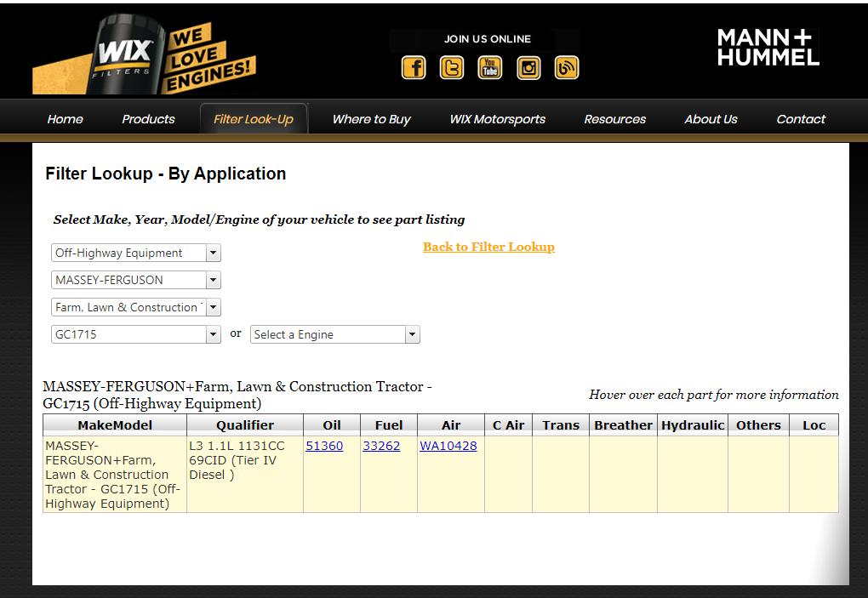Open oil filter part 51360
Viewport: 868px width, 598px height.
(x=324, y=446)
